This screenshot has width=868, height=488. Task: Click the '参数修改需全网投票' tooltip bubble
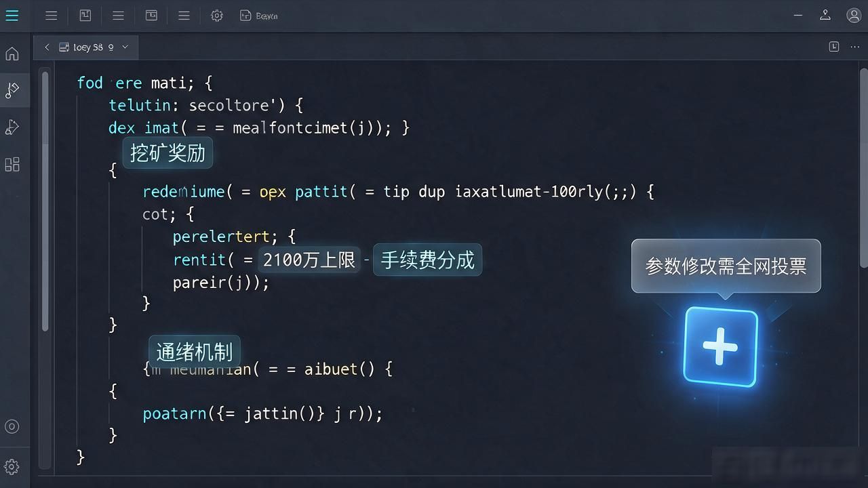726,266
